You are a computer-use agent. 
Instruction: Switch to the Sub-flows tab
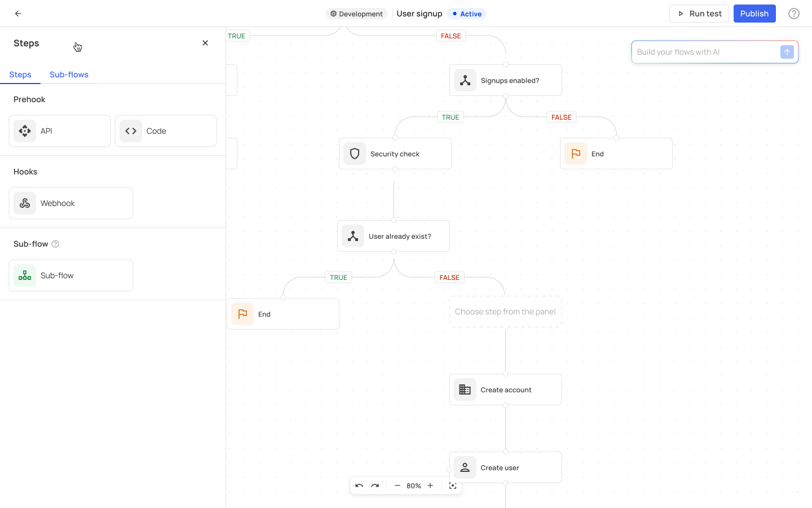pos(69,74)
